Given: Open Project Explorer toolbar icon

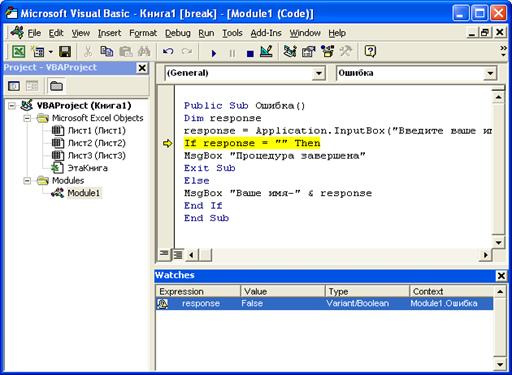Looking at the screenshot, I should click(289, 51).
